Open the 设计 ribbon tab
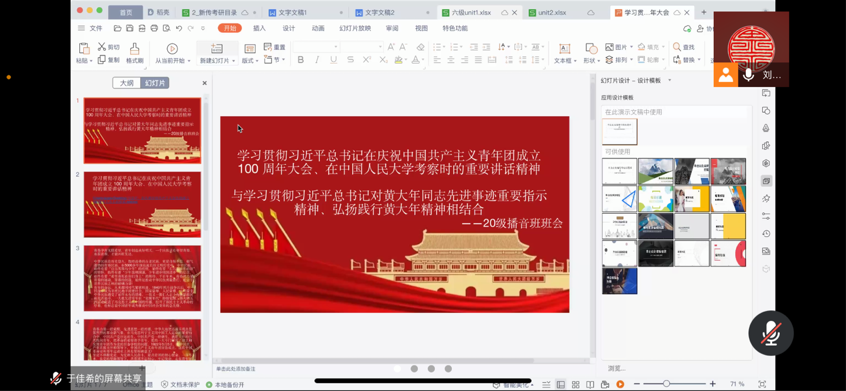The height and width of the screenshot is (391, 846). (289, 28)
